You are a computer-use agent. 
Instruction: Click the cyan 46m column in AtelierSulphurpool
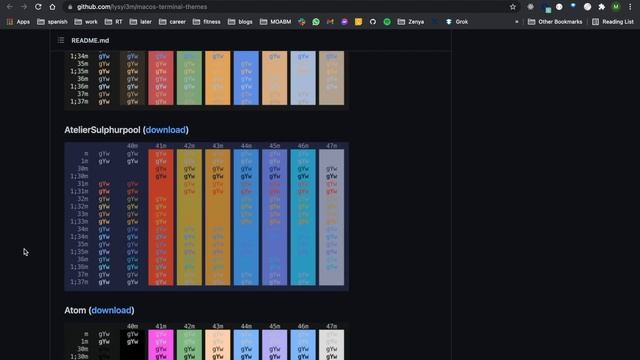click(x=303, y=217)
